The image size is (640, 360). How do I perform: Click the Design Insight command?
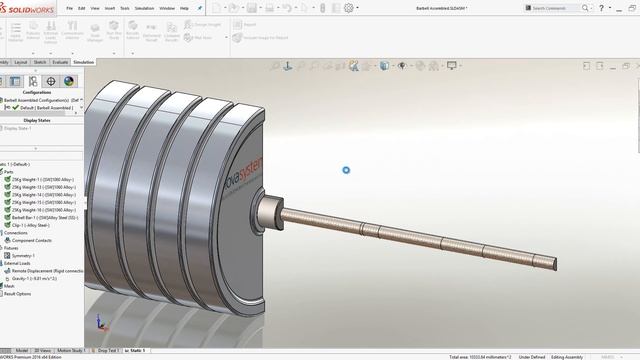[x=202, y=24]
